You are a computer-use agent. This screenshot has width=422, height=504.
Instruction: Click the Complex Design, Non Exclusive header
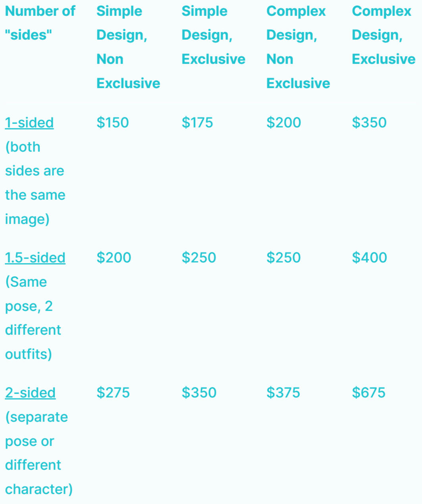point(298,47)
